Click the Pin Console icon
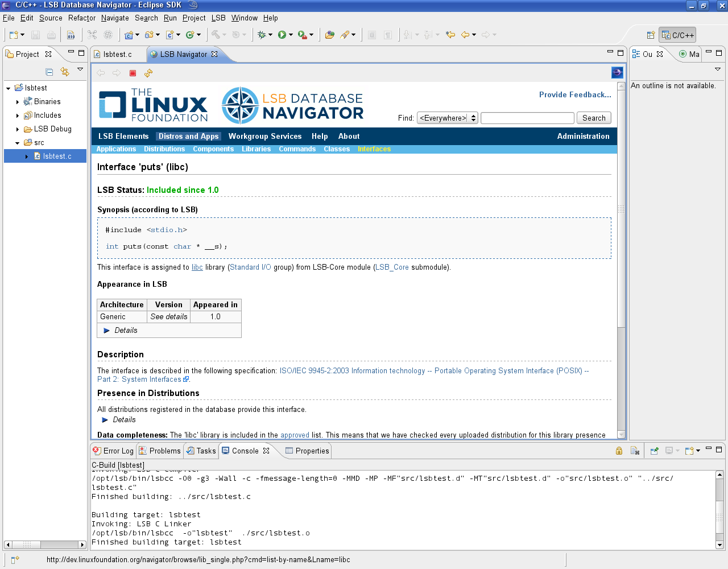728x569 pixels. click(x=655, y=451)
